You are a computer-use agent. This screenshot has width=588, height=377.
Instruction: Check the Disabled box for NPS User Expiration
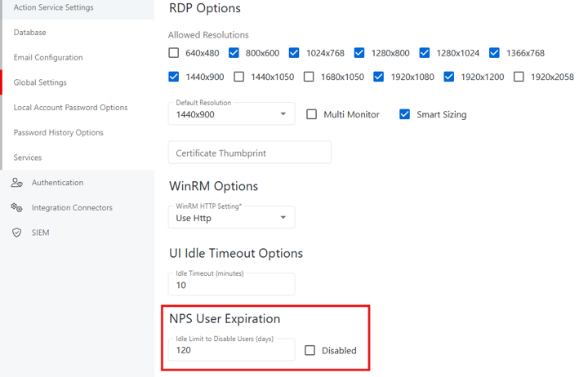point(310,350)
